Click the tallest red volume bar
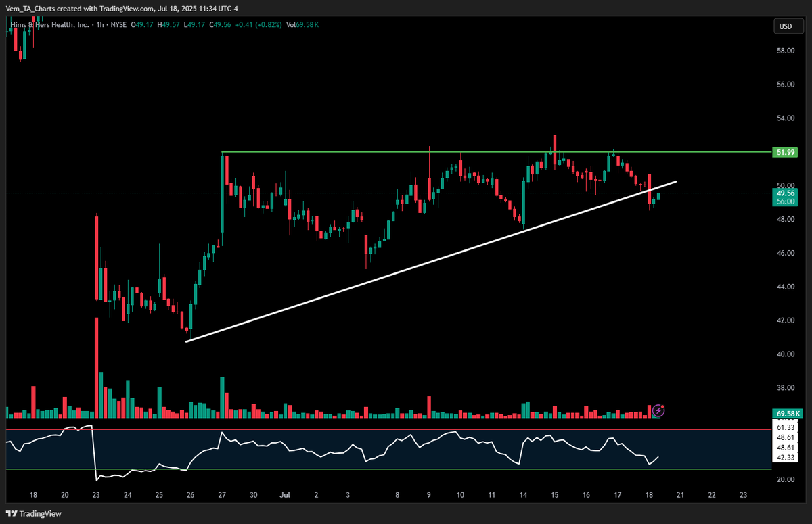The height and width of the screenshot is (524, 812). tap(96, 368)
